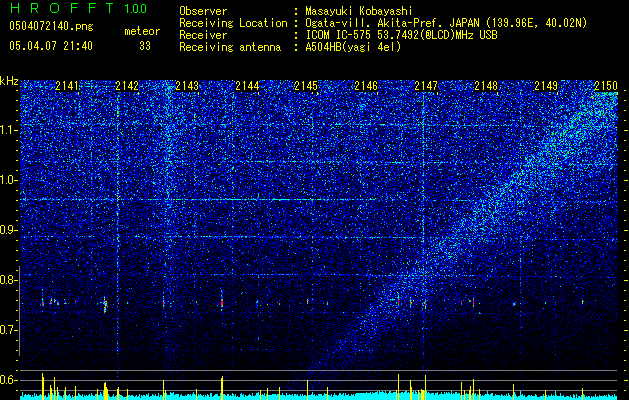Select observer name Masayuki Kobayashi
The height and width of the screenshot is (400, 629).
click(359, 11)
